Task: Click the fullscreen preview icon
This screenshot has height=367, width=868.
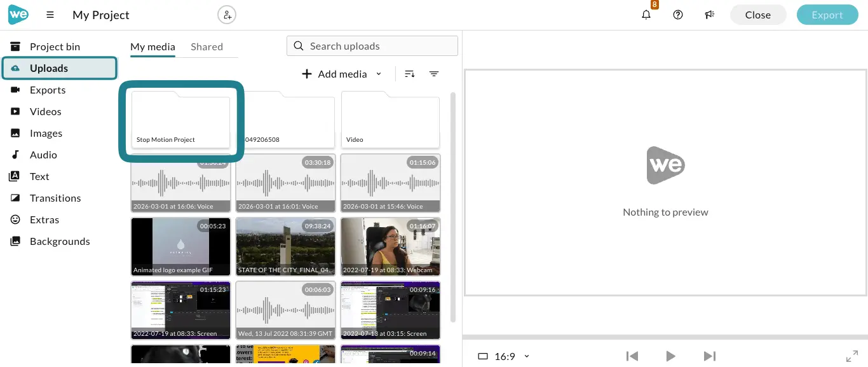Action: click(852, 356)
